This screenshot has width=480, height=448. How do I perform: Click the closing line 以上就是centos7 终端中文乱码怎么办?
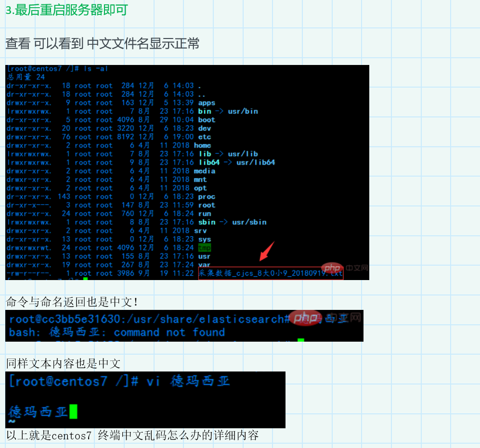point(132,435)
